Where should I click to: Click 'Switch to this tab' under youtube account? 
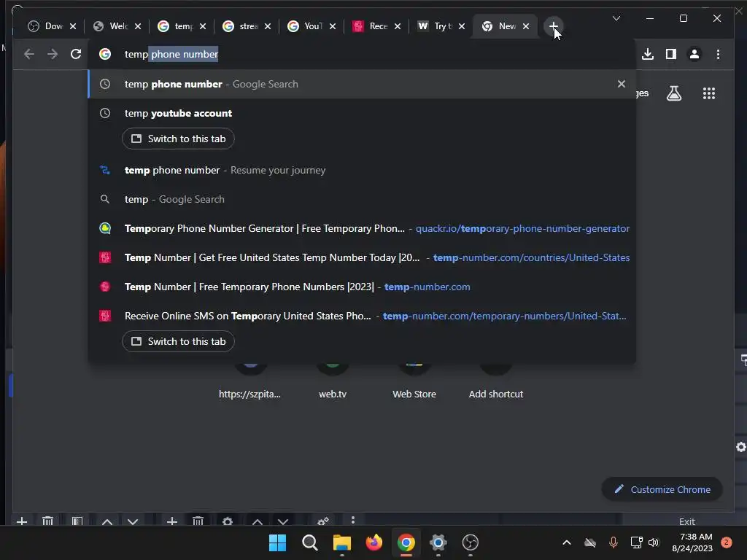click(x=178, y=139)
